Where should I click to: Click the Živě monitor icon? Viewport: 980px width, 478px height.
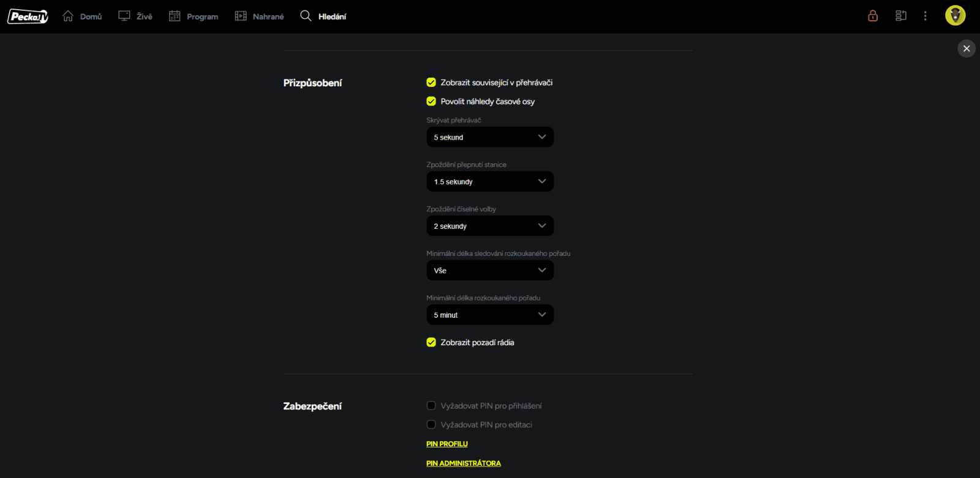click(124, 16)
